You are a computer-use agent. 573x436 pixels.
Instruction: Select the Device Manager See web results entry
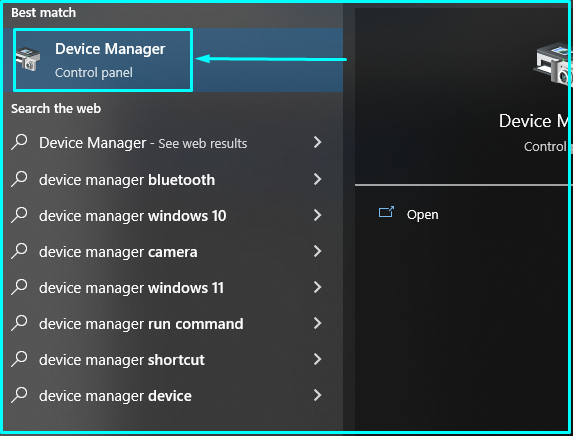(x=173, y=143)
